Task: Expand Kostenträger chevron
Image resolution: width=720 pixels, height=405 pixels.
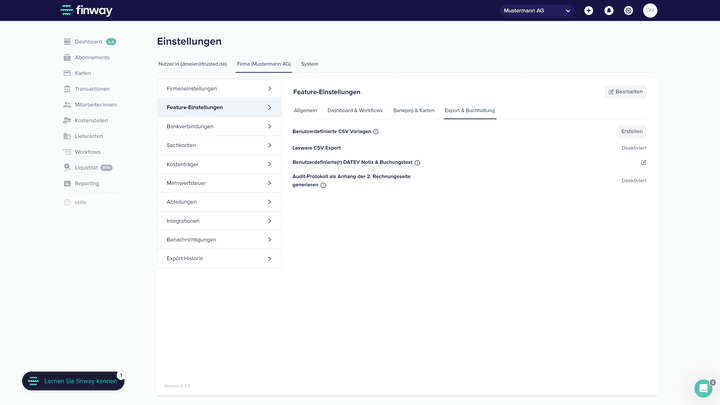Action: click(270, 164)
